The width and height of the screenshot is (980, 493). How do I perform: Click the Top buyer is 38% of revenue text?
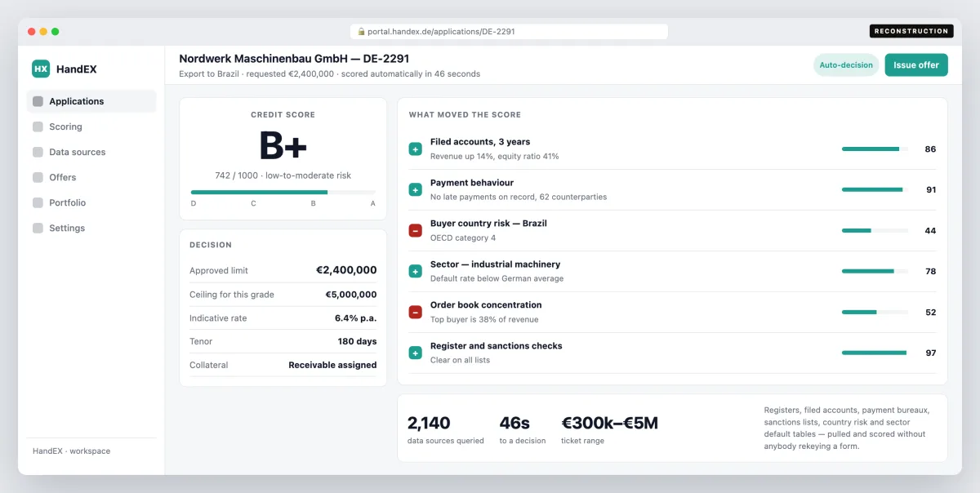(484, 320)
